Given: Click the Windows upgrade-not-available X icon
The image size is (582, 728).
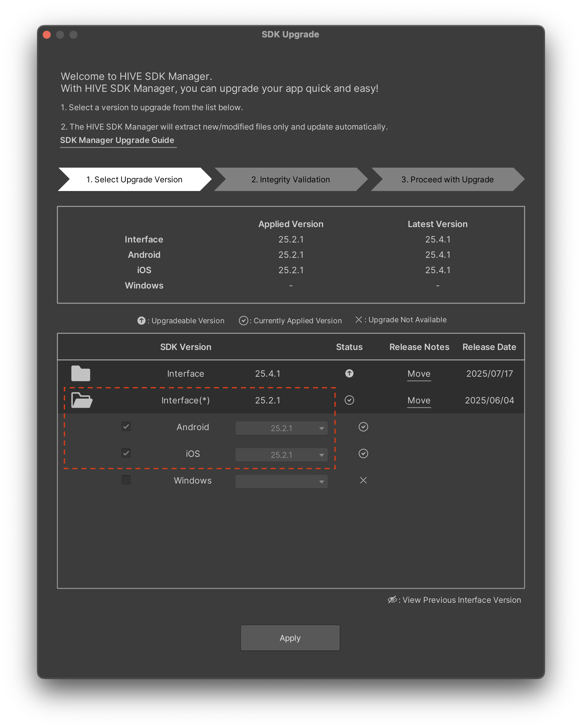Looking at the screenshot, I should 363,480.
